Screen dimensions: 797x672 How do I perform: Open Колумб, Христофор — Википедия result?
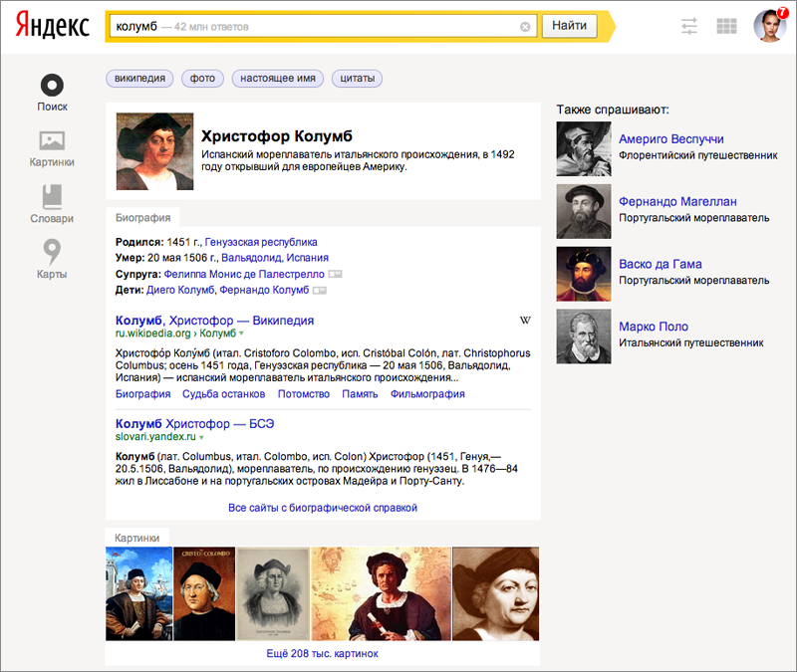tap(214, 321)
